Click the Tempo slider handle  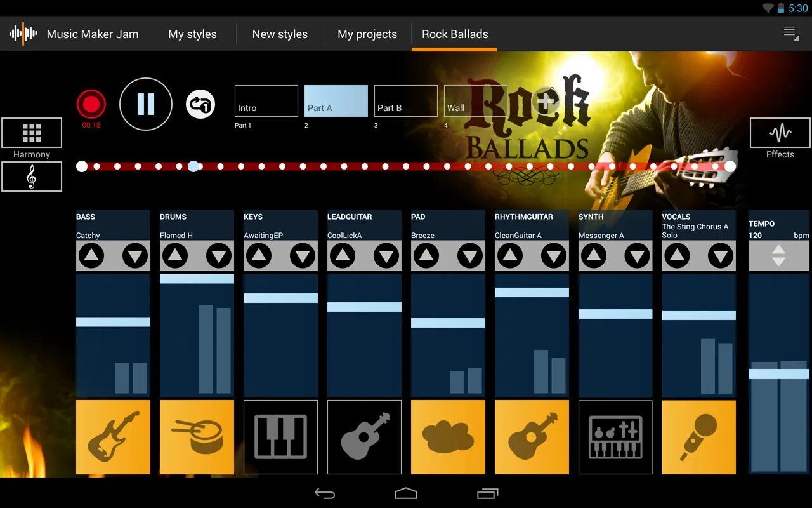tap(779, 374)
